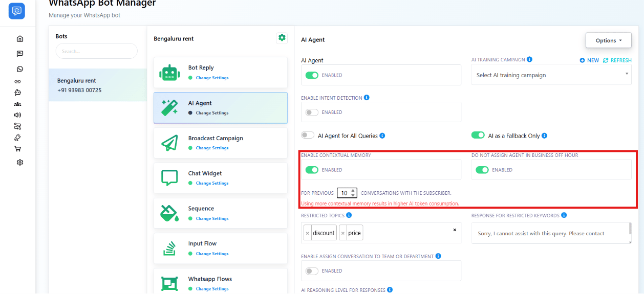Click the Bots search field

(97, 51)
